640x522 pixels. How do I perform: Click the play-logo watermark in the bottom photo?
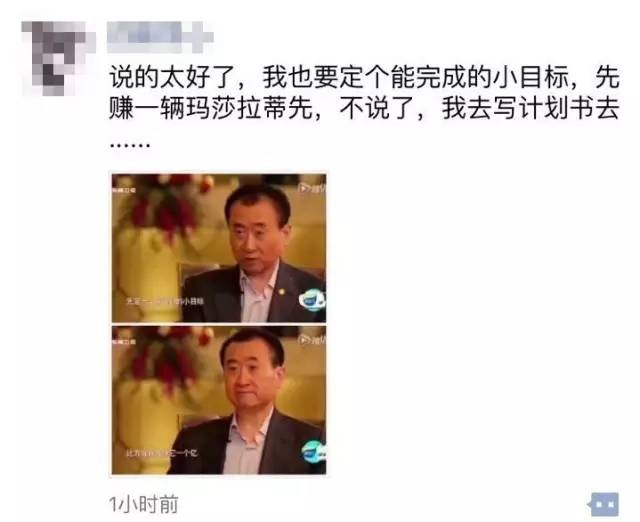(x=312, y=339)
